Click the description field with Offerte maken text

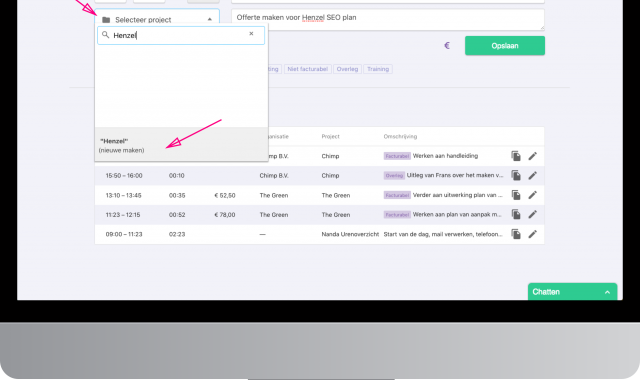387,19
